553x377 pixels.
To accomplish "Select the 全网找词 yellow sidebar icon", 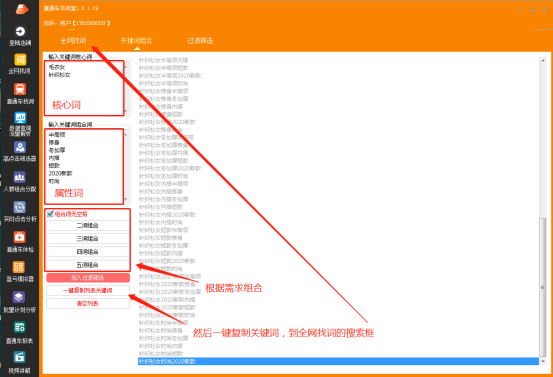I will [x=20, y=60].
